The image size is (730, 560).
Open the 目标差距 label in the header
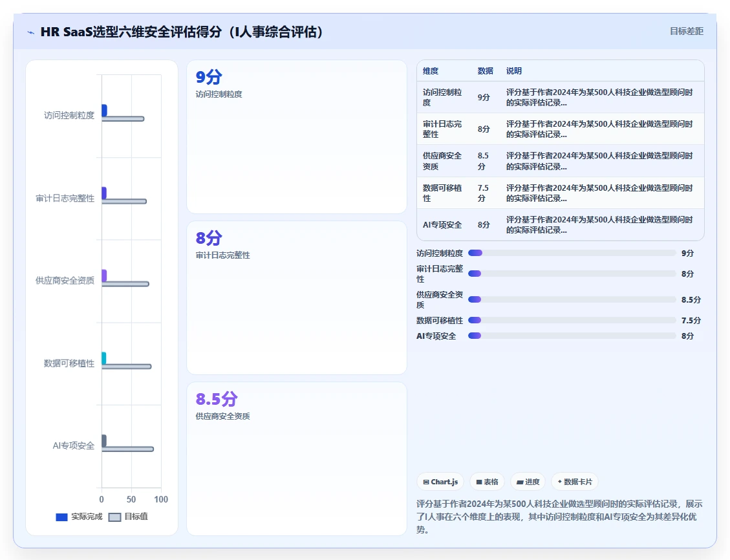pyautogui.click(x=686, y=31)
